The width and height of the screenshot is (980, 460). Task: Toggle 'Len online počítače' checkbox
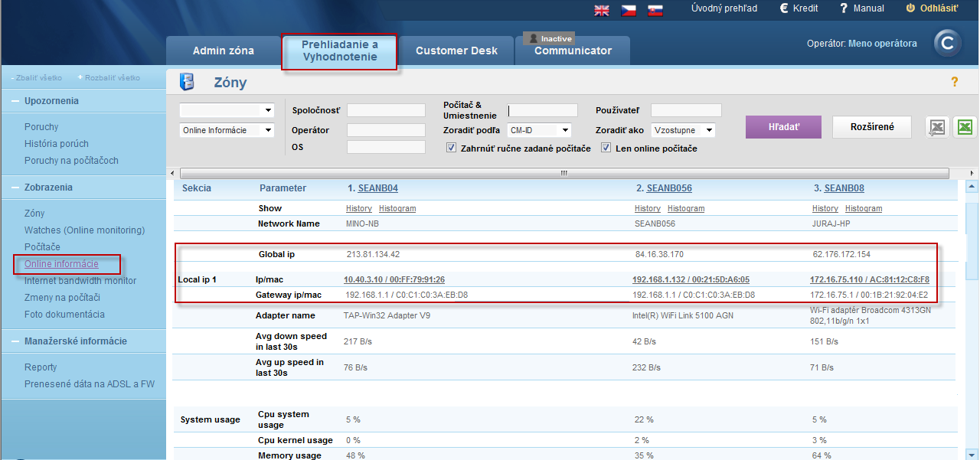pyautogui.click(x=606, y=148)
